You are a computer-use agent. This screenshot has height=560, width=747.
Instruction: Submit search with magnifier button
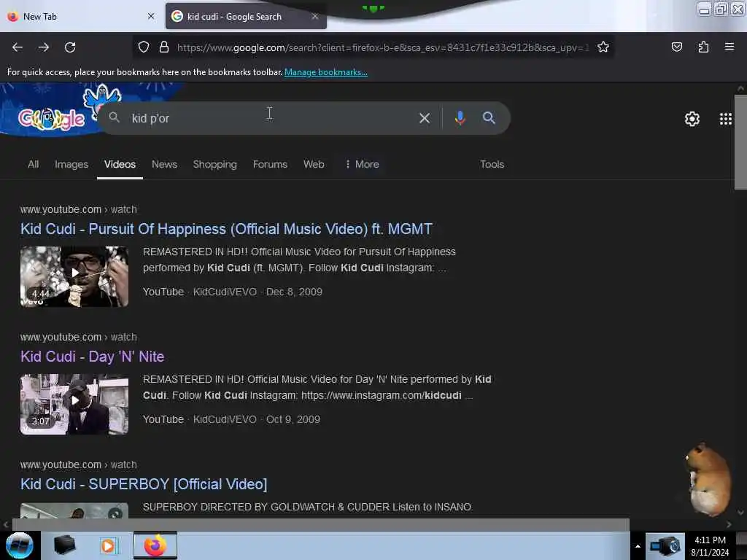pyautogui.click(x=489, y=118)
